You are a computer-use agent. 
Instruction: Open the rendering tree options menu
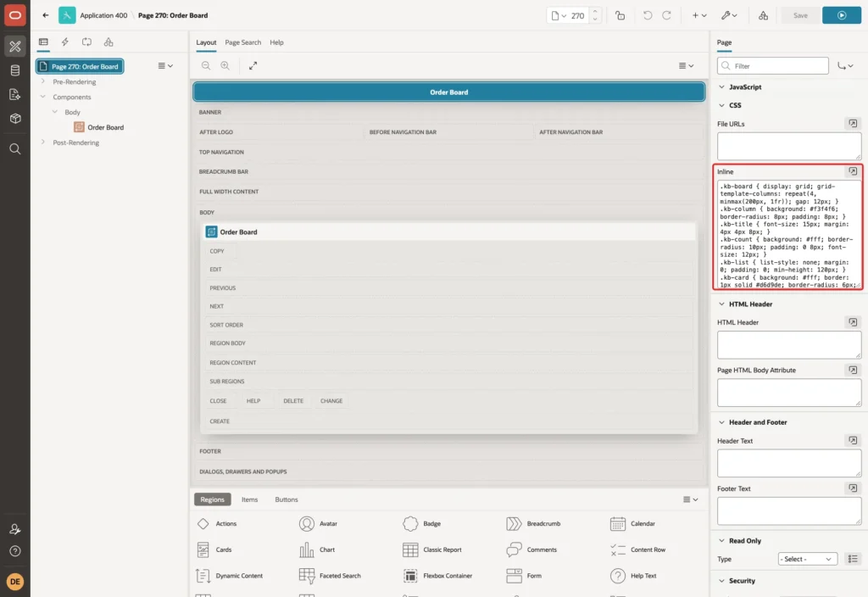pos(165,65)
